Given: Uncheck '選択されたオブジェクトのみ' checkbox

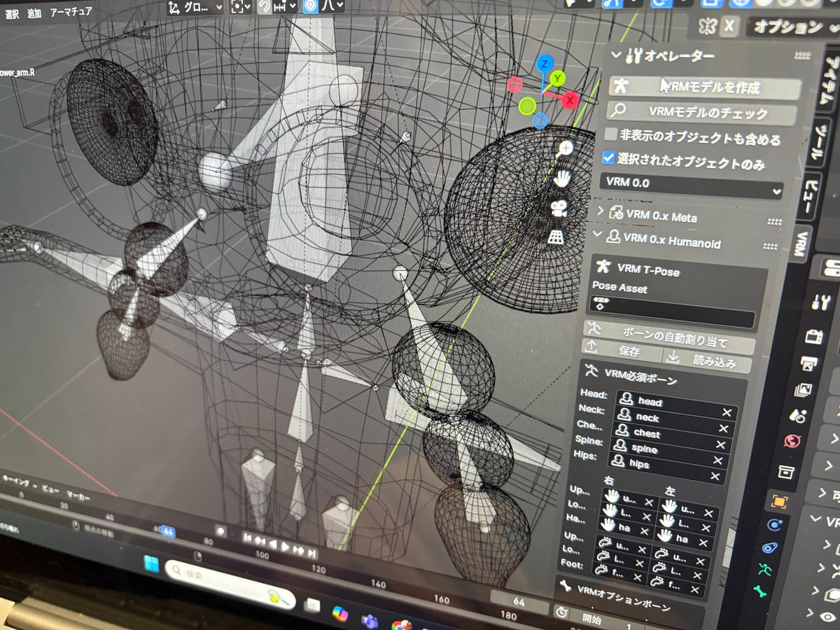Looking at the screenshot, I should pos(608,158).
